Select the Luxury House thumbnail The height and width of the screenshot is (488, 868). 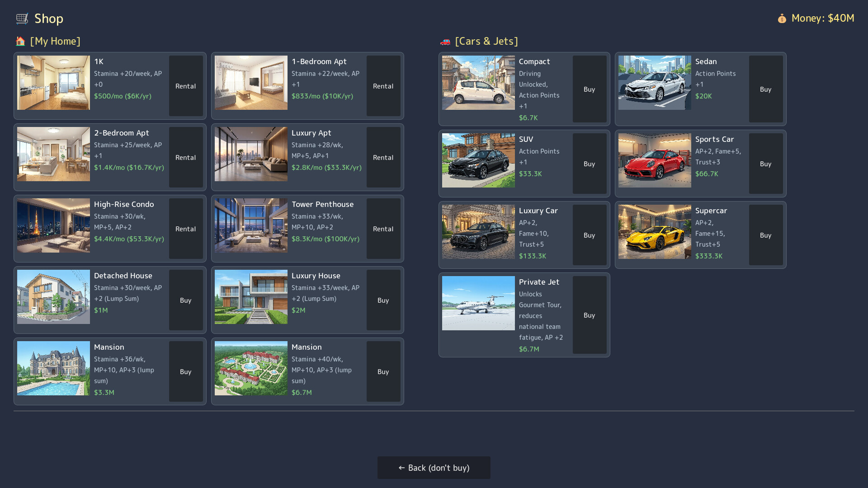(x=251, y=297)
